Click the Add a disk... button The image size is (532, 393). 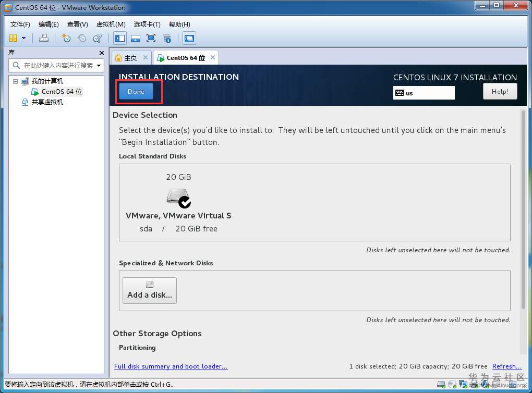click(150, 291)
